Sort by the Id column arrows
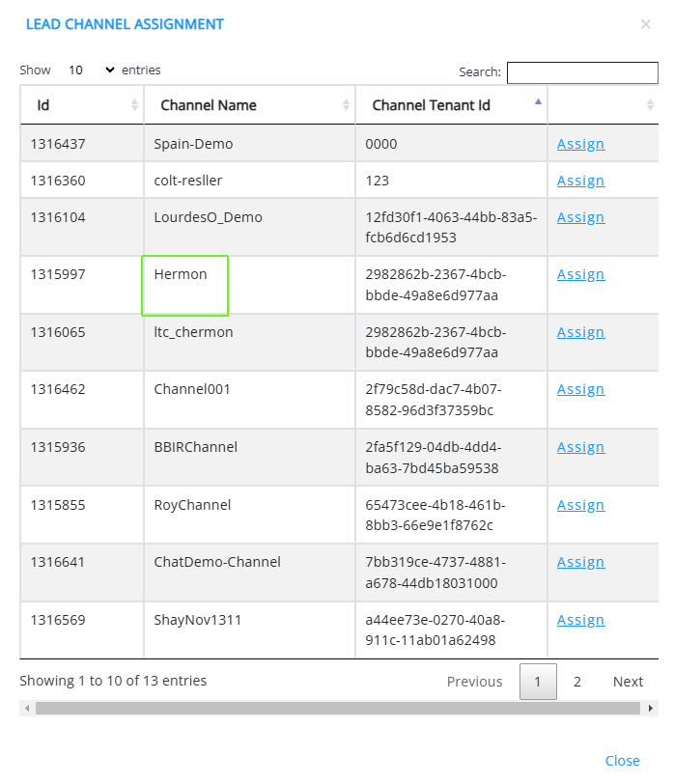Viewport: 674px width, 784px height. click(x=134, y=105)
